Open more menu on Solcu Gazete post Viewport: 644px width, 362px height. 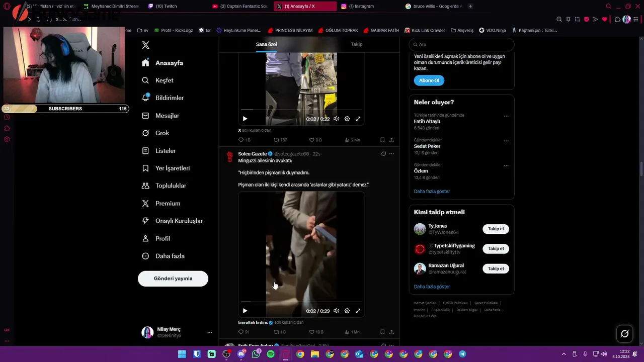(x=391, y=154)
